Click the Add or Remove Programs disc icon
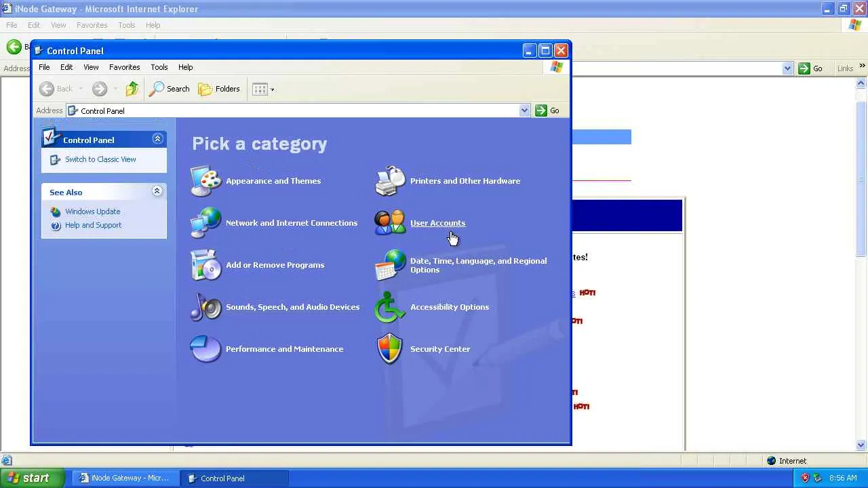This screenshot has height=488, width=868. pos(206,265)
